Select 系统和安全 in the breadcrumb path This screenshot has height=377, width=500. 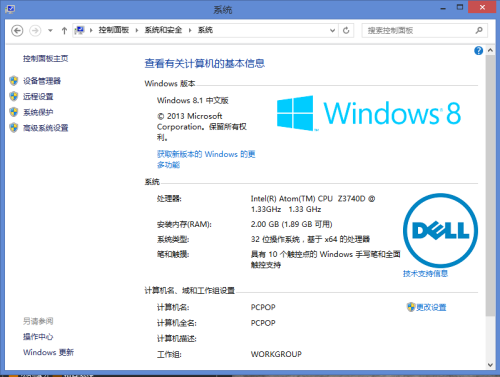point(163,30)
